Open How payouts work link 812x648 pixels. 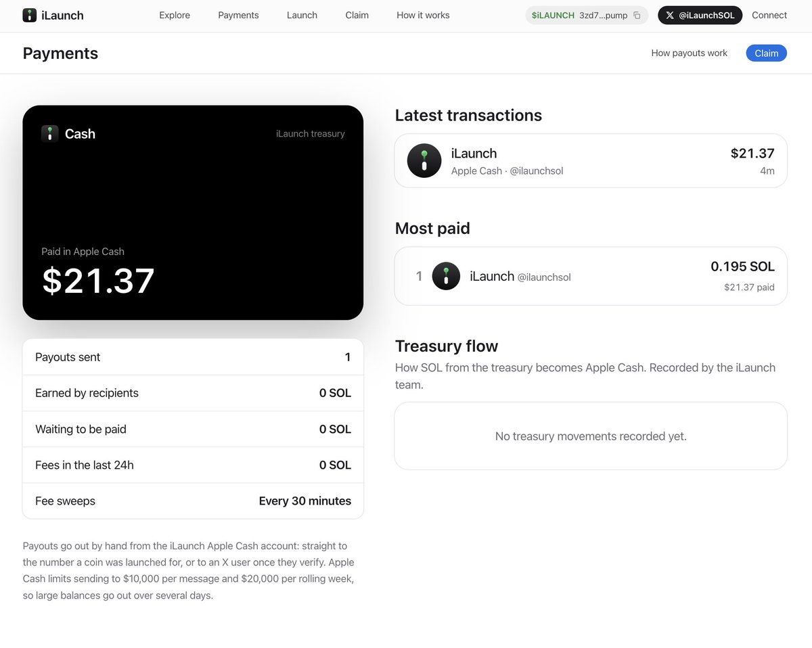click(689, 53)
